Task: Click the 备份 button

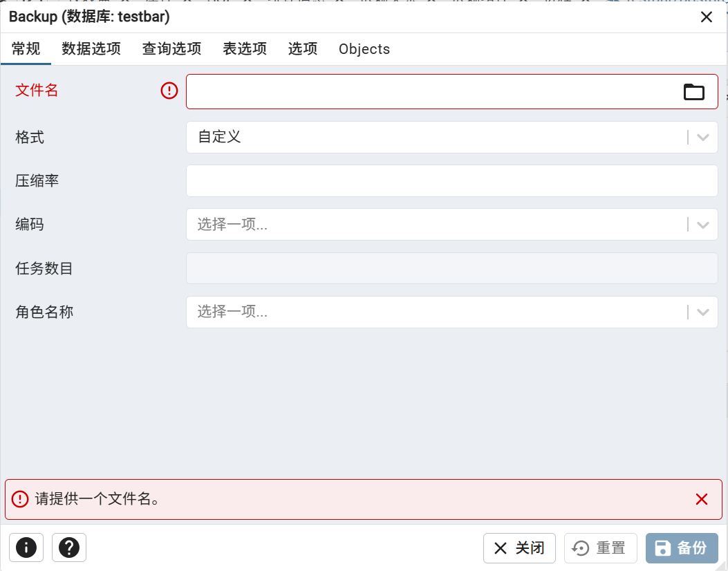Action: pyautogui.click(x=682, y=548)
